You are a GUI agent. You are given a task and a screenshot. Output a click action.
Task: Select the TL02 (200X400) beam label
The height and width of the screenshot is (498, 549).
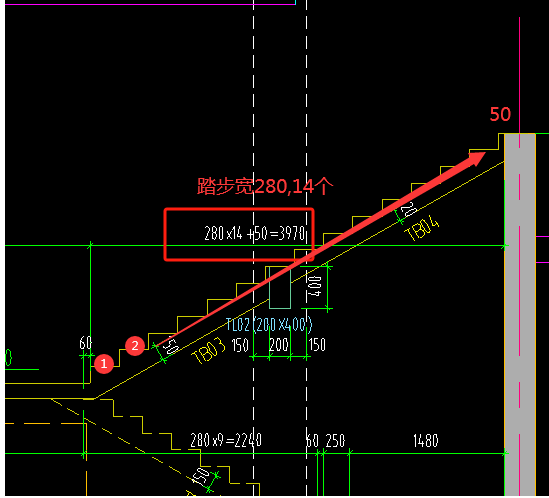point(269,325)
